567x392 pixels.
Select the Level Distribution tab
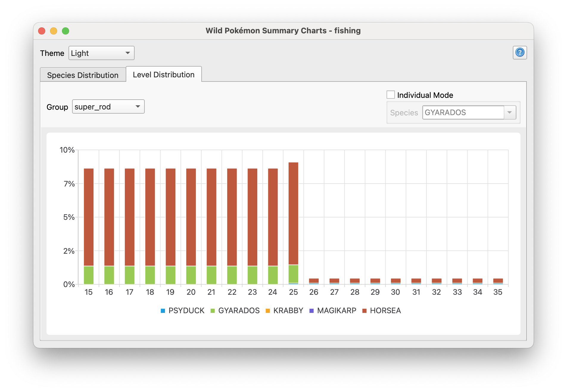[164, 74]
